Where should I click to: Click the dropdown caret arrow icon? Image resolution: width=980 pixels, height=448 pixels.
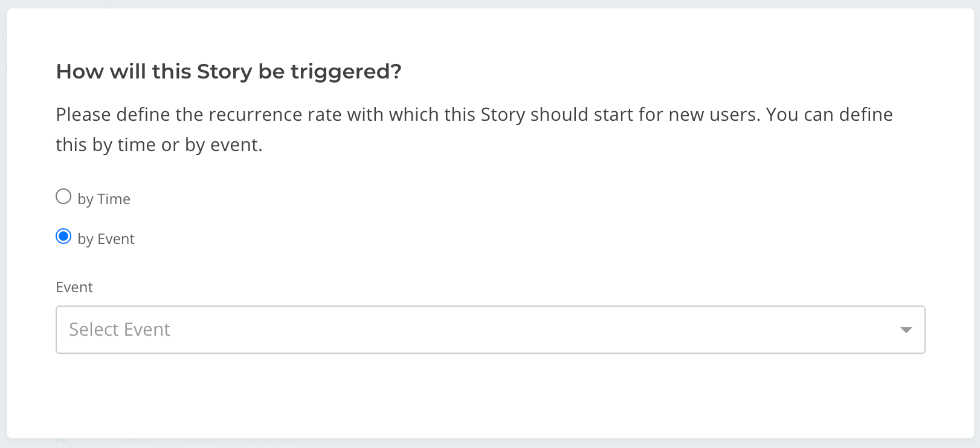[906, 330]
